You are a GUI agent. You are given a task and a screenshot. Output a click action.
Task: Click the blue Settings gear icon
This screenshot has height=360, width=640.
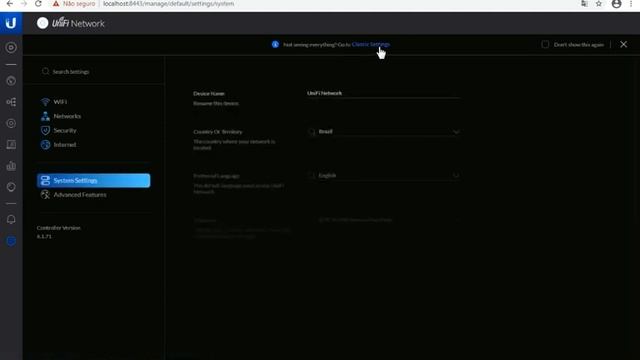(11, 241)
